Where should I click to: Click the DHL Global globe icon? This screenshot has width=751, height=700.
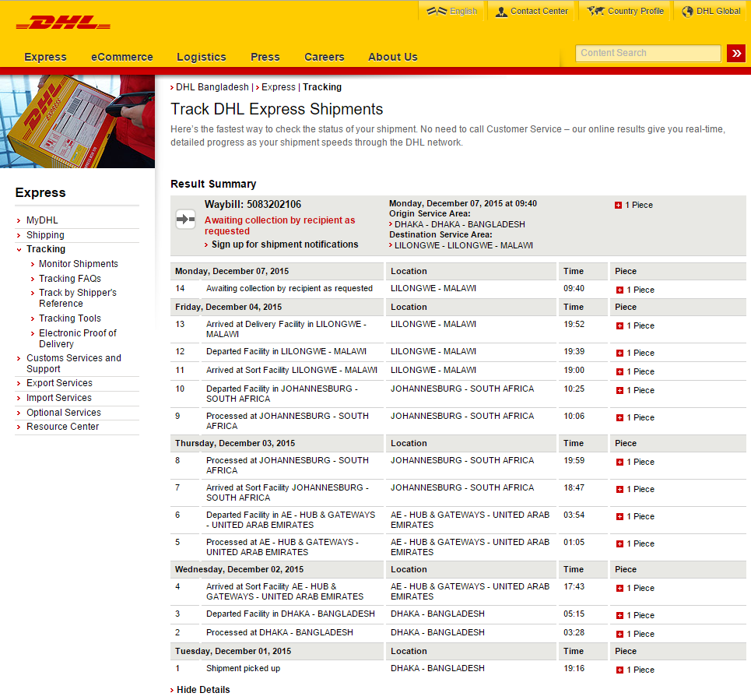(x=687, y=12)
